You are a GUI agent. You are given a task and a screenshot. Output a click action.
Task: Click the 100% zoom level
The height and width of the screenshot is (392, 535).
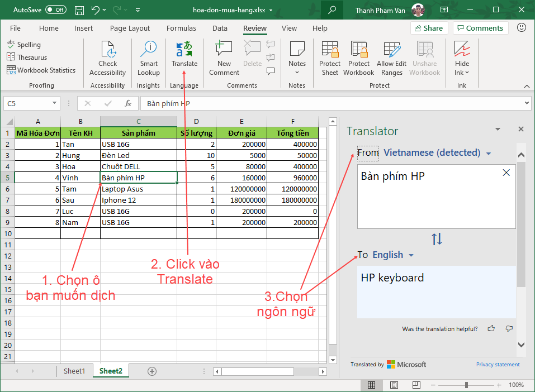[x=516, y=385]
